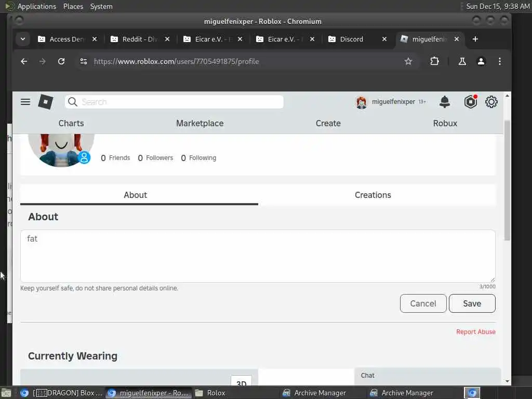View the 0 Friends list
Viewport: 532px width, 399px height.
115,158
